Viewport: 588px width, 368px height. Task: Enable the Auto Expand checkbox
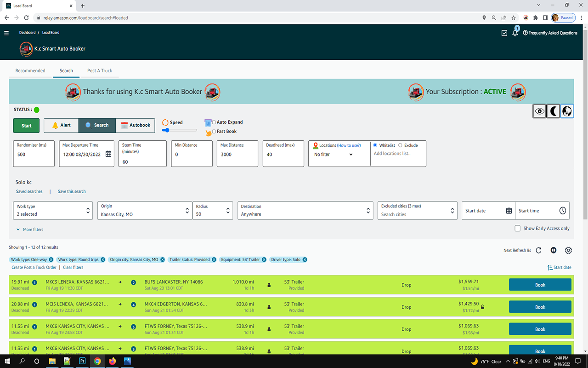(214, 122)
